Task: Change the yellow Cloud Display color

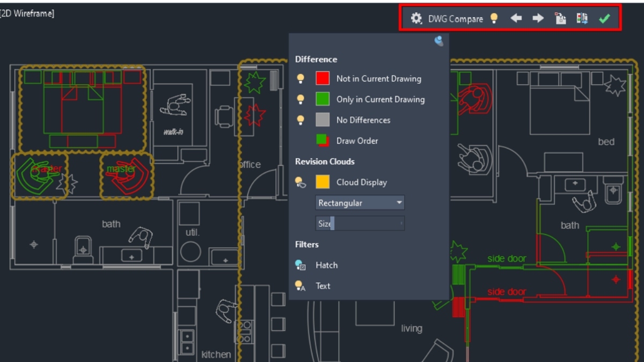Action: 322,182
